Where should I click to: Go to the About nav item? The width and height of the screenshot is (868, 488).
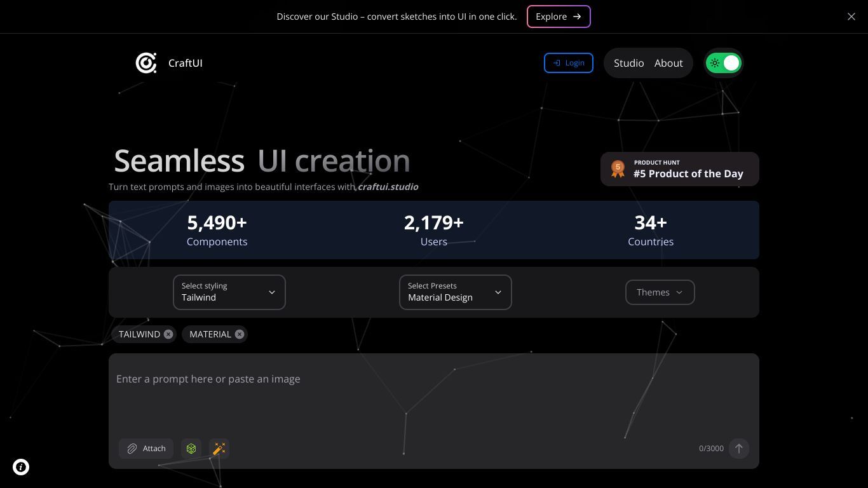[668, 63]
